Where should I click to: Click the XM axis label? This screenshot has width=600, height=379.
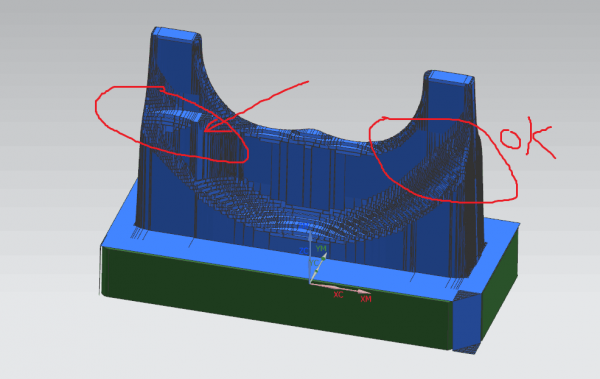[366, 299]
